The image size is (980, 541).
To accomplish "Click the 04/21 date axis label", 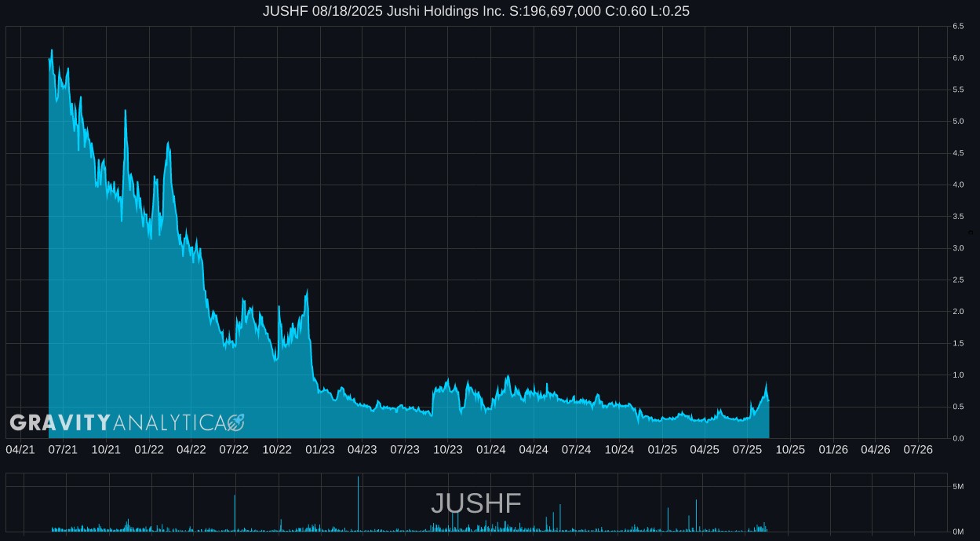I will click(x=20, y=449).
